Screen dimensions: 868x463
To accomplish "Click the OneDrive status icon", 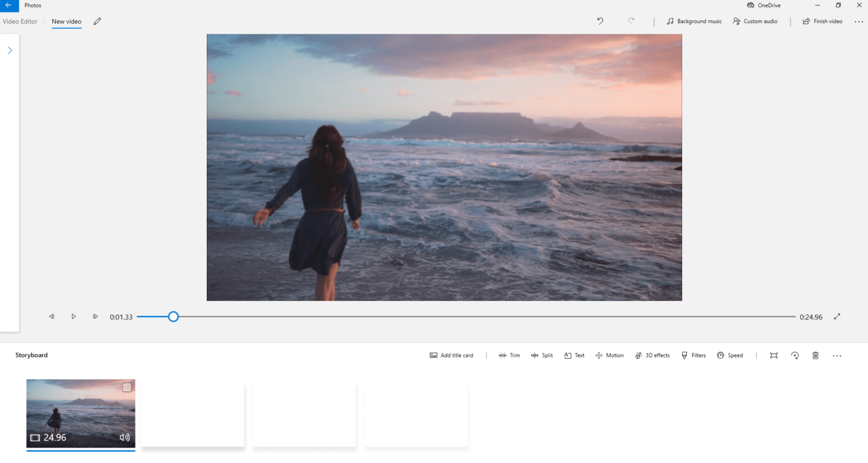I will (x=763, y=6).
